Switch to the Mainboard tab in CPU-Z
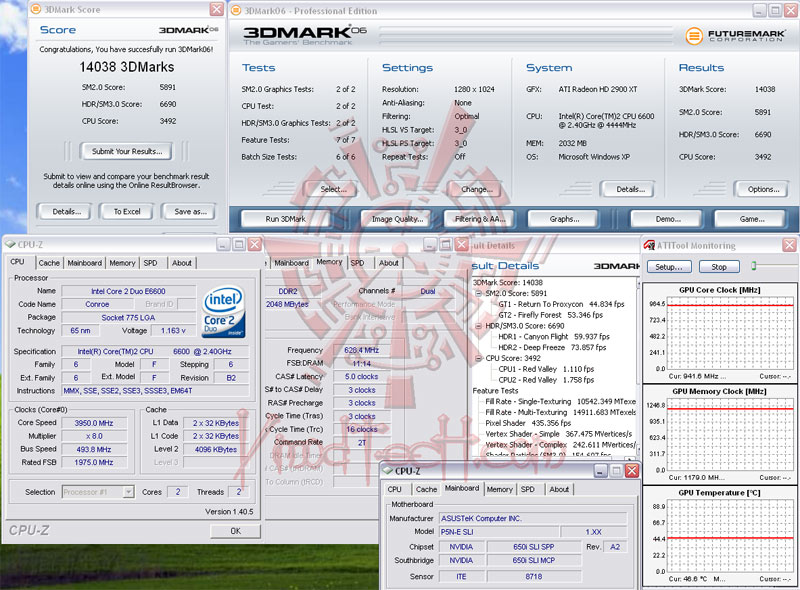The image size is (800, 590). click(x=85, y=263)
